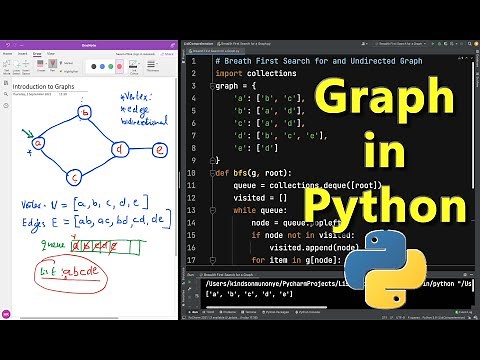The height and width of the screenshot is (360, 480).
Task: Click the wrench icon in Run panel
Action: coord(189,289)
